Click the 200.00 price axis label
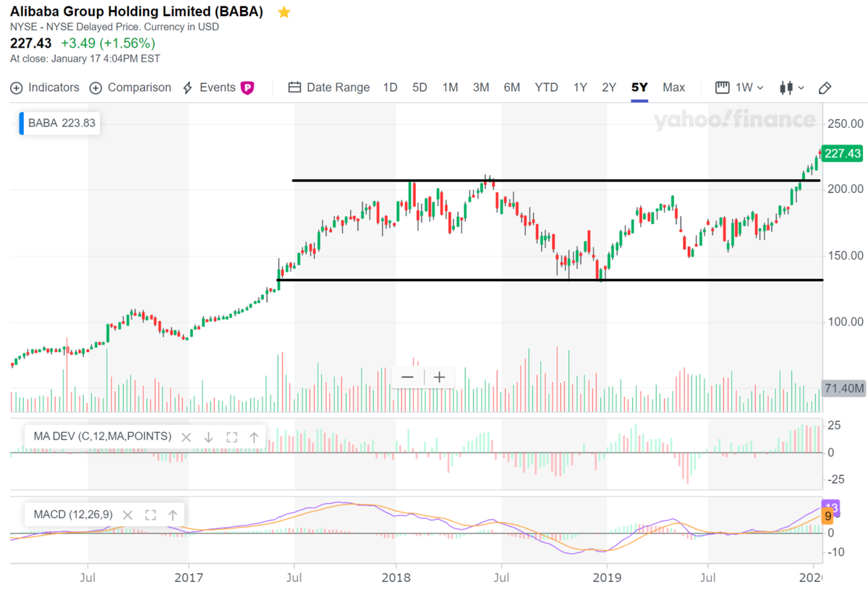Screen dimensions: 868x595 pyautogui.click(x=846, y=189)
